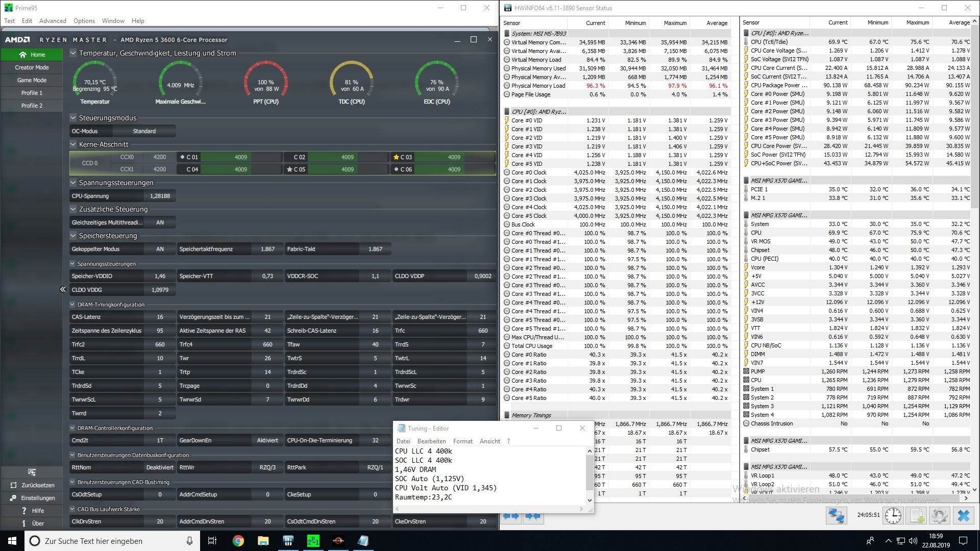Open Einstellungen in Ryzen Master

32,498
